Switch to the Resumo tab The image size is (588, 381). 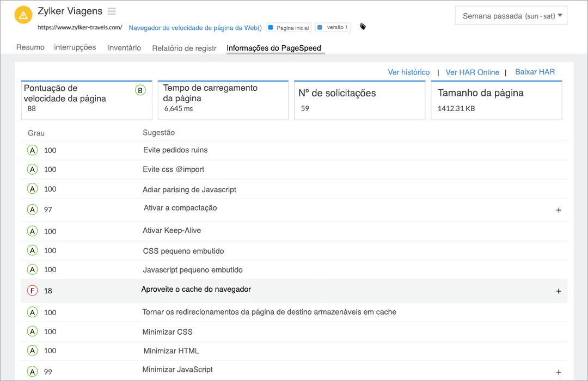pos(30,47)
